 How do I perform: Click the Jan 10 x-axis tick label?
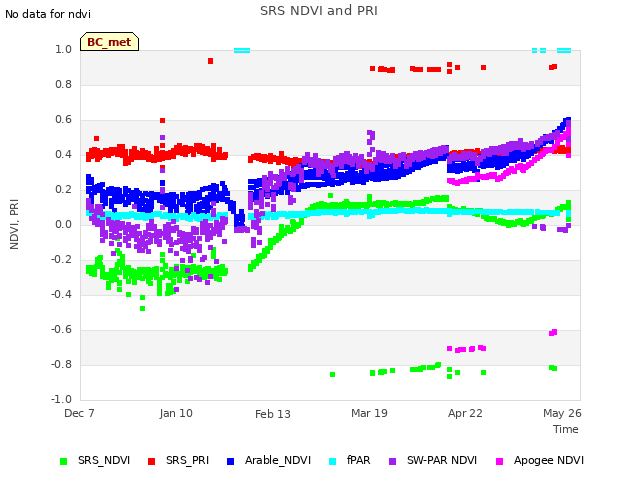point(176,413)
